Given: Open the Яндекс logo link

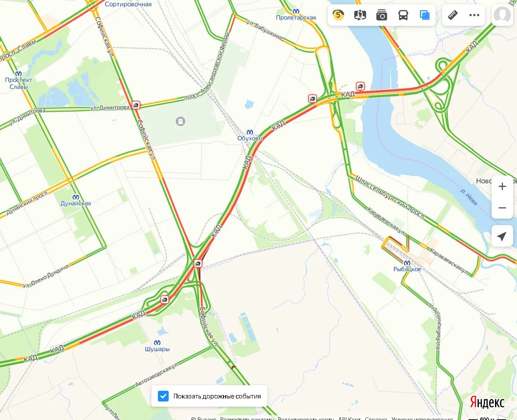Looking at the screenshot, I should pyautogui.click(x=487, y=402).
